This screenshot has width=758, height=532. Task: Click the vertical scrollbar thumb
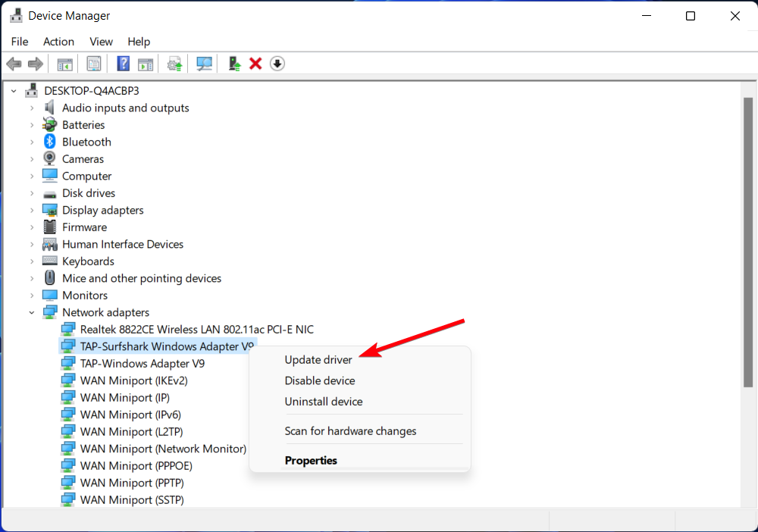pyautogui.click(x=748, y=242)
